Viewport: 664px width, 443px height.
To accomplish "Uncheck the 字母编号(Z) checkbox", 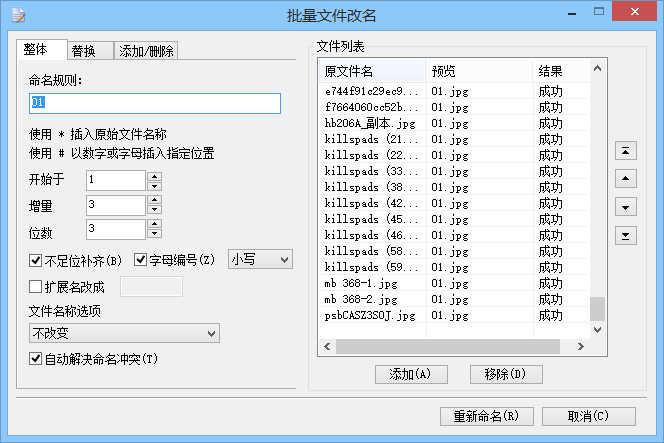I will (x=140, y=260).
